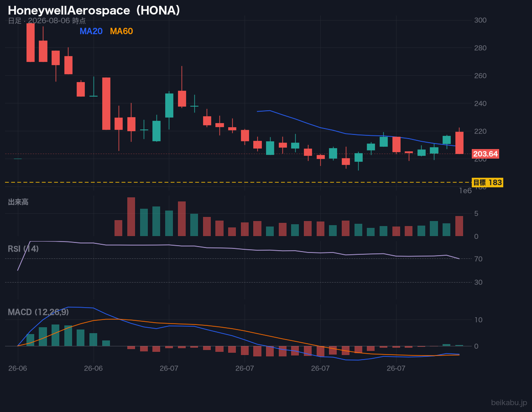Image resolution: width=532 pixels, height=412 pixels.
Task: Click the RSI 70 level label
Action: pos(479,259)
